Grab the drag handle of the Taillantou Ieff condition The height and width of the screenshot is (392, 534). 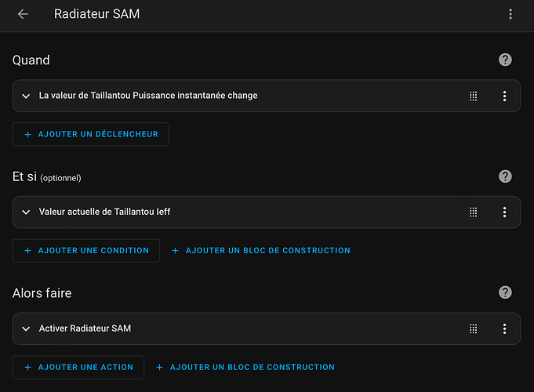[474, 212]
